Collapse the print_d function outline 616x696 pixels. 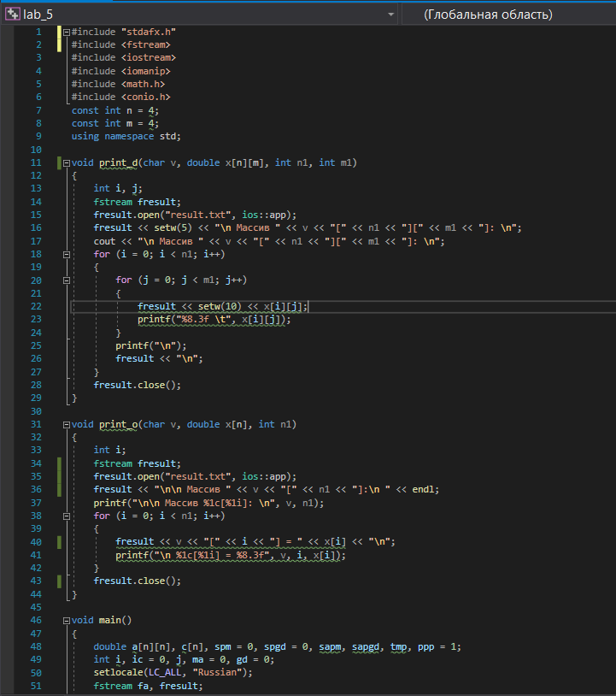click(67, 163)
